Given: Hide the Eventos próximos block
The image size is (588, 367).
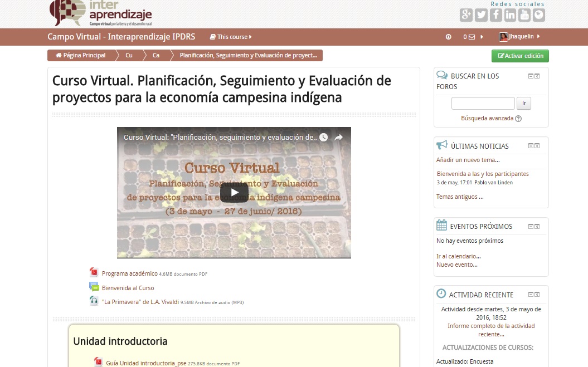Looking at the screenshot, I should click(x=531, y=227).
